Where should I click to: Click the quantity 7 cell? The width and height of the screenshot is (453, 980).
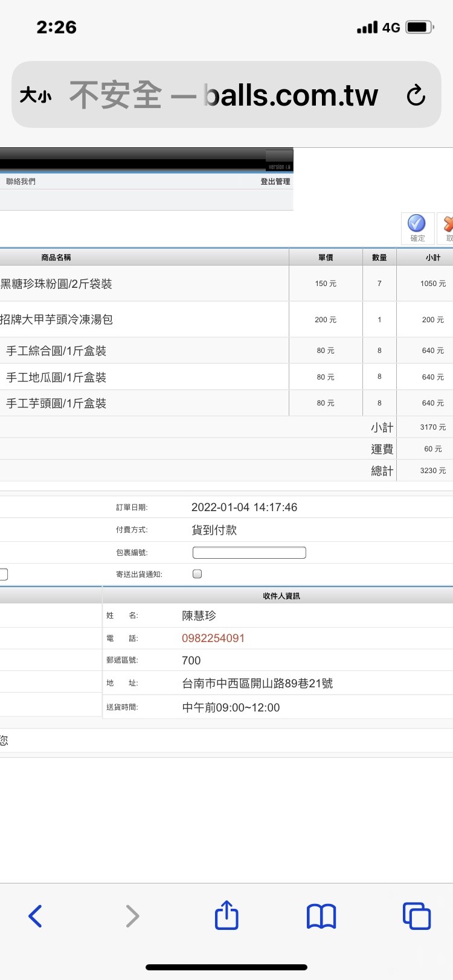[x=379, y=284]
